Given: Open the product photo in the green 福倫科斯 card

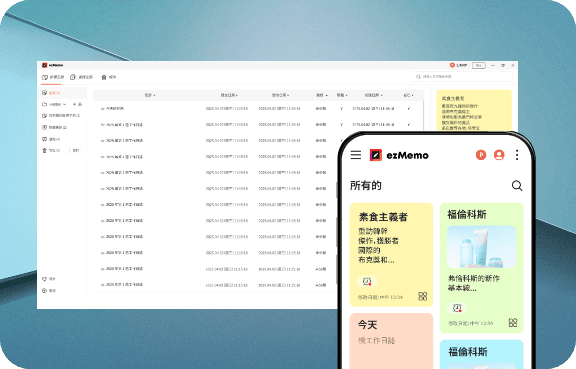Looking at the screenshot, I should point(481,247).
